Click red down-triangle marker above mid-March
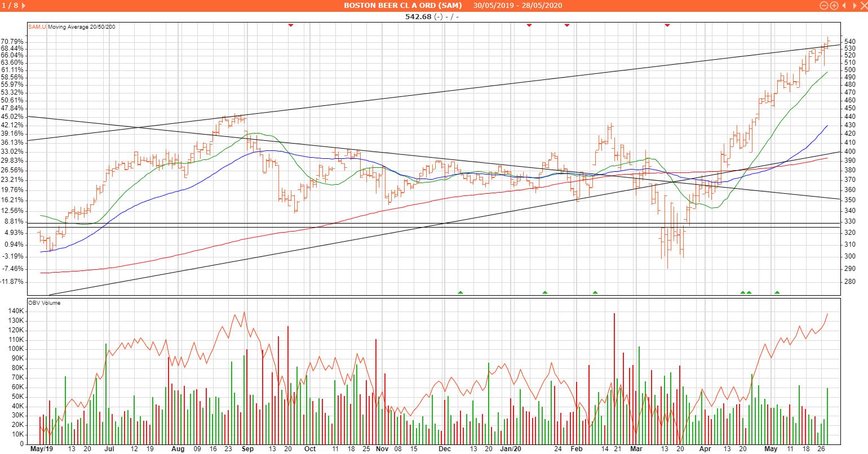 tap(667, 25)
